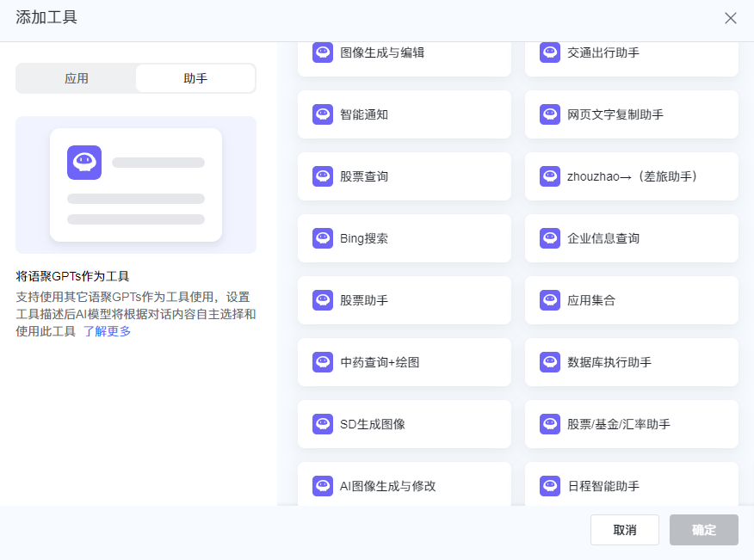
Task: Click the 应用集合 robot icon
Action: click(x=550, y=300)
